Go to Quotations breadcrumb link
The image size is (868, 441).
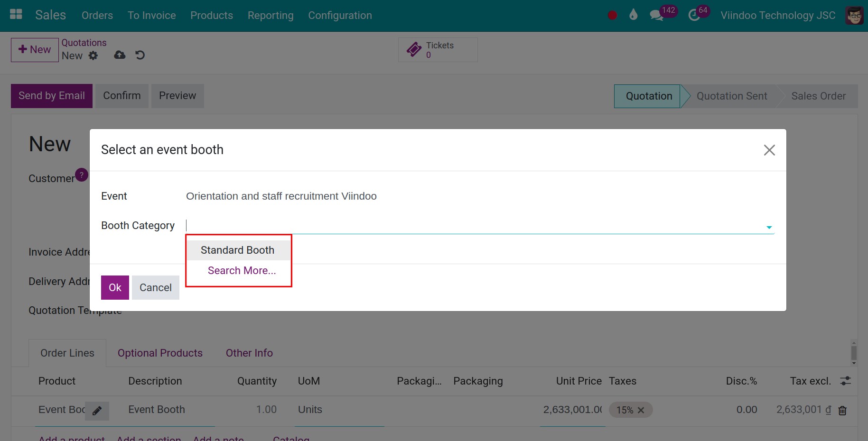[x=84, y=43]
